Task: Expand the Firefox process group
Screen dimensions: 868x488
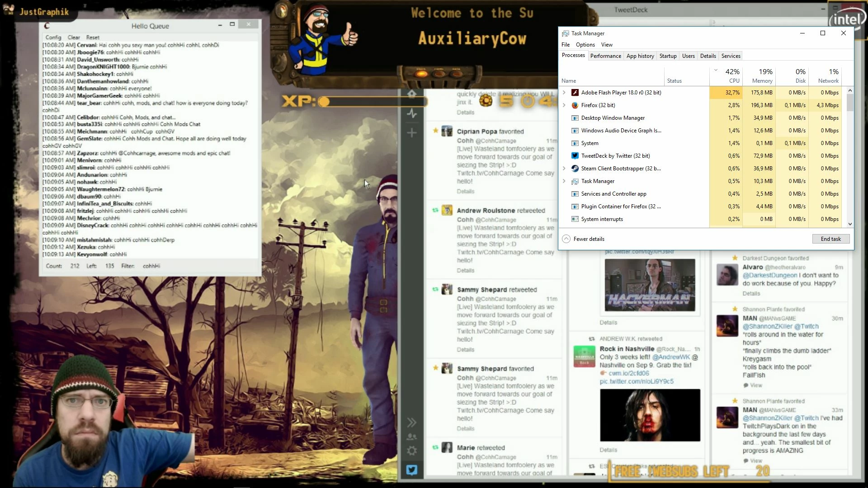Action: [564, 105]
